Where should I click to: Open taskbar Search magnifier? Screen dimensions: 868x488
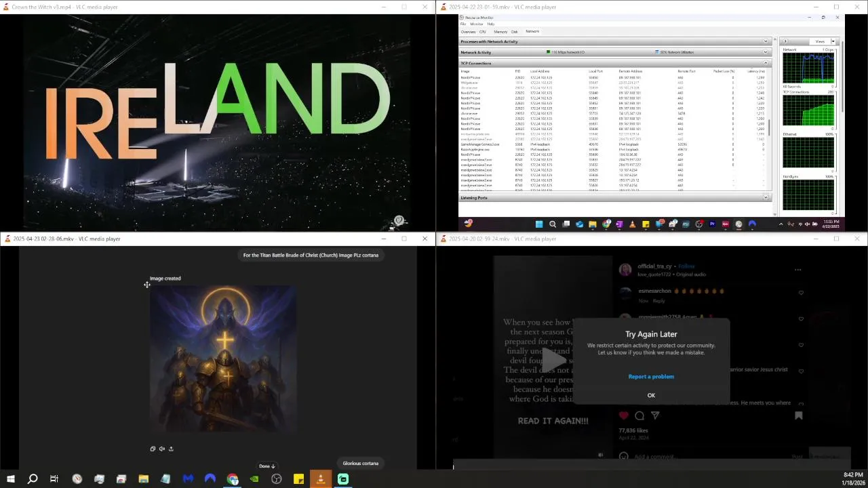coord(33,479)
